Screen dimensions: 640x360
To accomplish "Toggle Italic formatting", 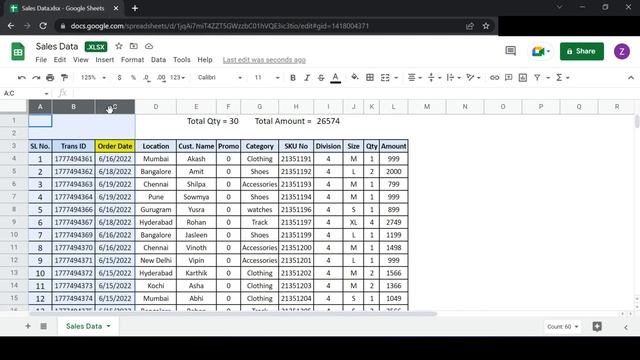I will 307,78.
